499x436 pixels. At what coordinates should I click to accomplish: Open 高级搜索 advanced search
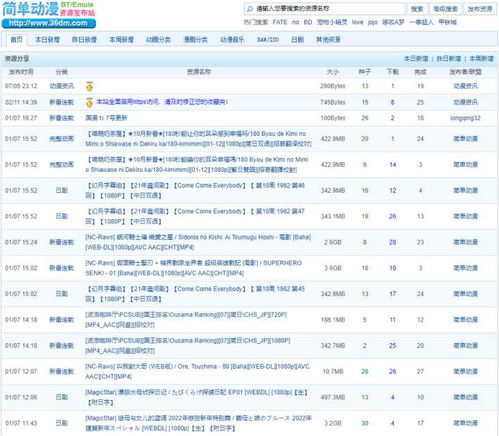coord(445,9)
